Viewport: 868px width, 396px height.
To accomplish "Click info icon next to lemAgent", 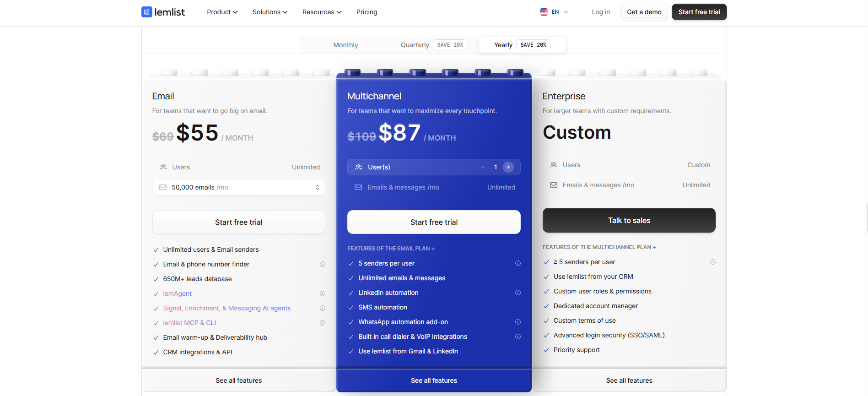I will pos(323,293).
